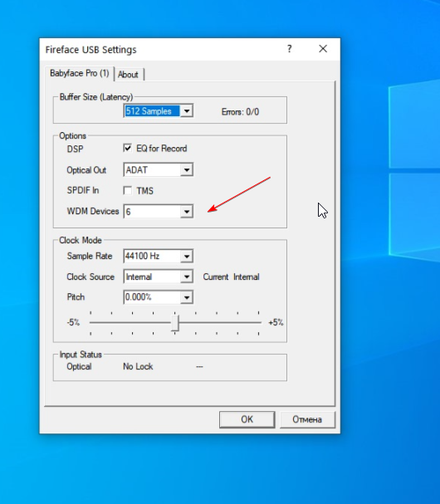
Task: Click the Отмена cancel button
Action: (307, 419)
